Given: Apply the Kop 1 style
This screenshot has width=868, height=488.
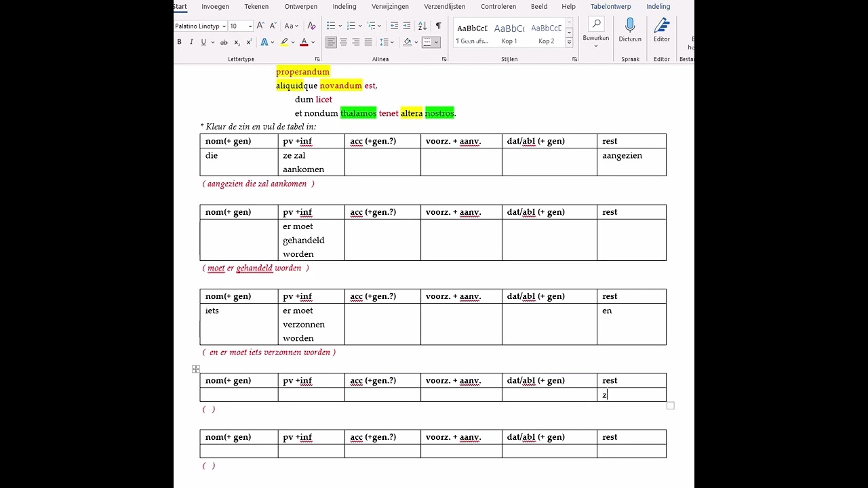Looking at the screenshot, I should 509,34.
